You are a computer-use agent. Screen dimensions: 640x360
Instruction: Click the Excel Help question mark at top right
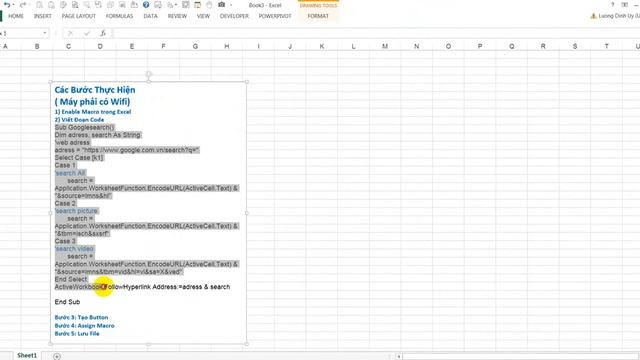point(612,5)
